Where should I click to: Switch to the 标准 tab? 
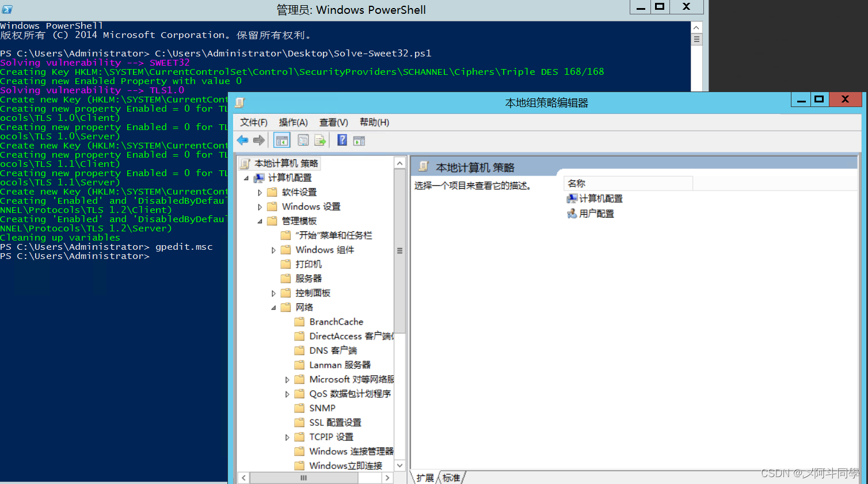click(451, 478)
